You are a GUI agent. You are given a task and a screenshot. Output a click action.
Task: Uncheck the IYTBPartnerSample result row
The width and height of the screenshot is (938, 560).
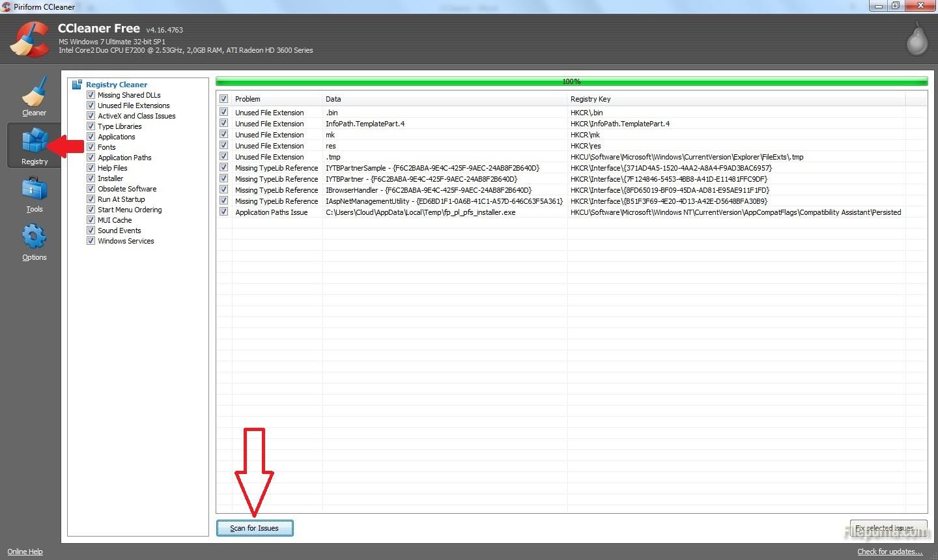pos(224,168)
